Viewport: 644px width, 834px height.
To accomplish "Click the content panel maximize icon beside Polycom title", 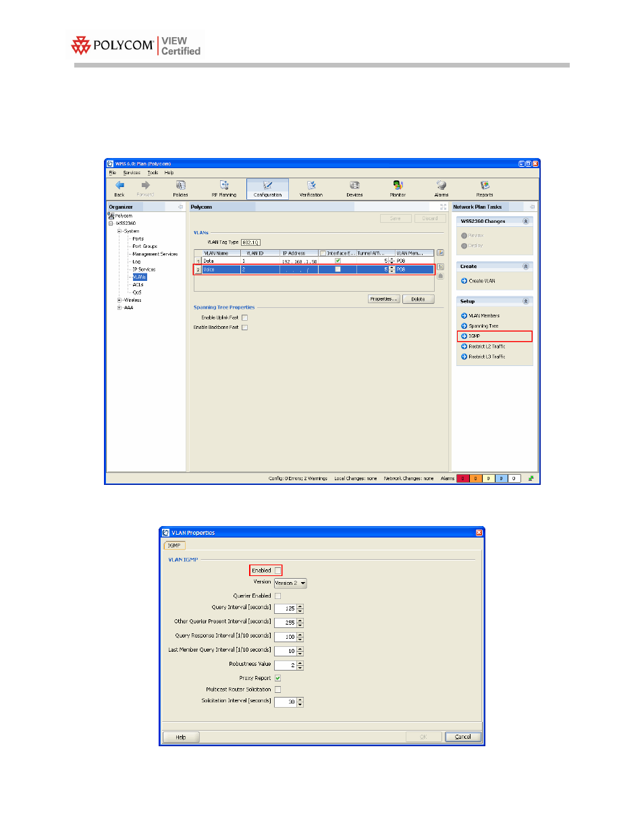I will click(x=444, y=207).
